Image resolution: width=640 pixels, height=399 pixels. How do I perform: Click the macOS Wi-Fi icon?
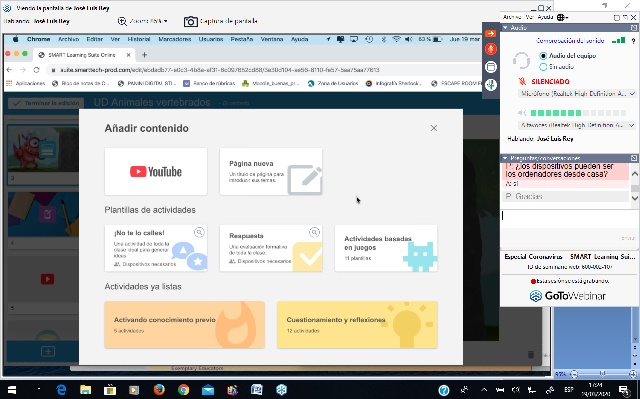pyautogui.click(x=396, y=39)
